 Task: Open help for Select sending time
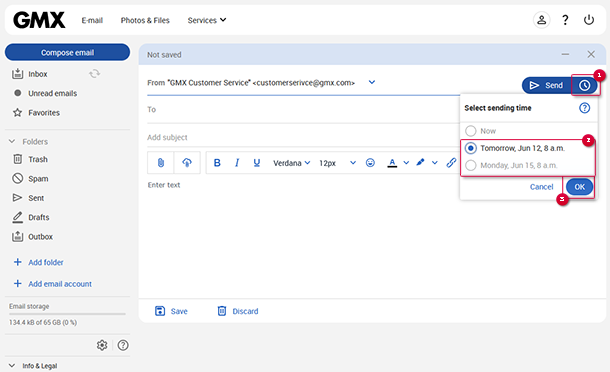pos(584,108)
